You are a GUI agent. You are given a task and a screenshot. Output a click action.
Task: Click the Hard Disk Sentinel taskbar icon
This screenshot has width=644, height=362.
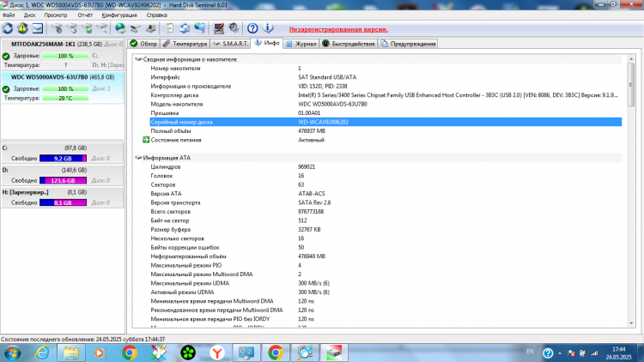click(334, 353)
